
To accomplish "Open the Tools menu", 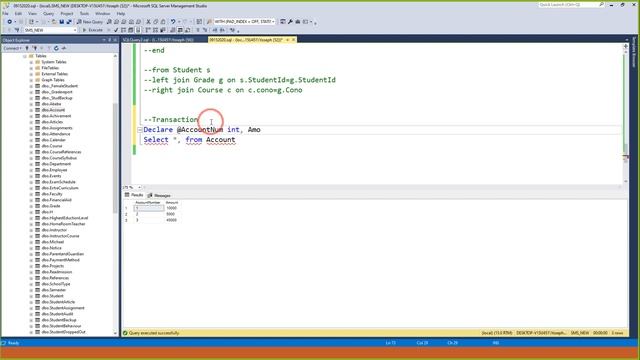I will point(84,13).
